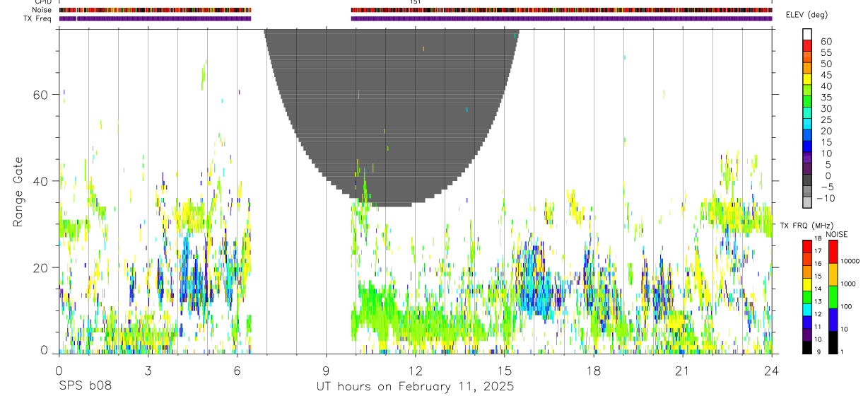Click the '25' label on elevation colorbar

(x=826, y=120)
